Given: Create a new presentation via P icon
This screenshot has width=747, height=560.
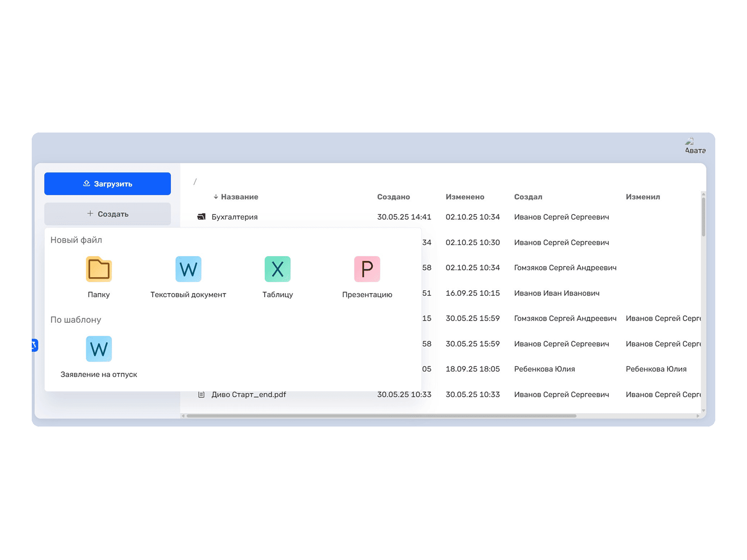Looking at the screenshot, I should pos(367,269).
